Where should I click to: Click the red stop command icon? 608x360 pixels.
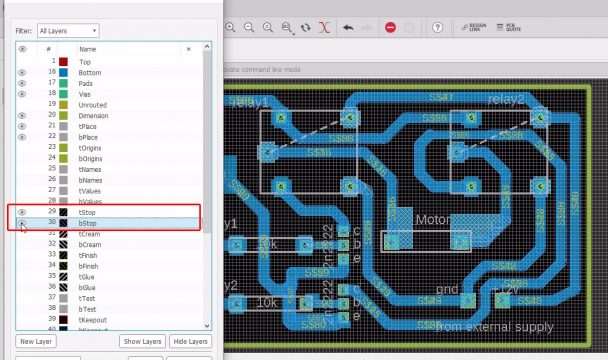(390, 28)
